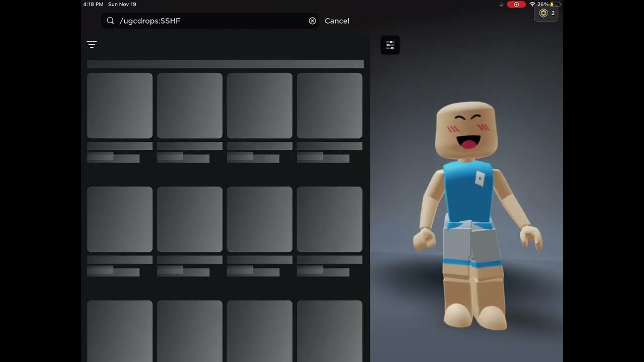The image size is (644, 362).
Task: Tap Cancel next to the search bar
Action: click(337, 21)
